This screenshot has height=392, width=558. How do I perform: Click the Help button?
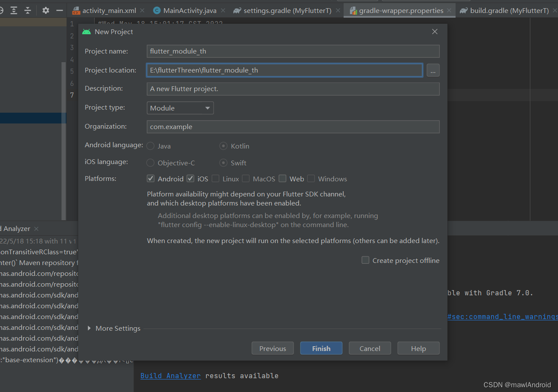pos(418,348)
